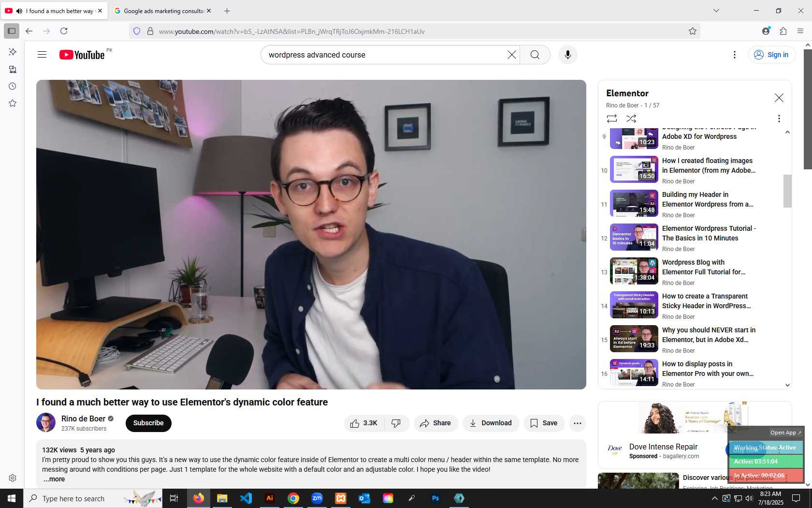Open Firefox application hamburger menu
Screen dimensions: 812x508
(x=800, y=31)
